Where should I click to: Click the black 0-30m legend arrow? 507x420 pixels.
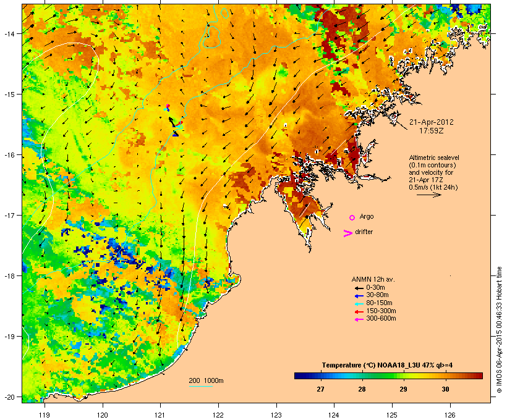tap(359, 288)
